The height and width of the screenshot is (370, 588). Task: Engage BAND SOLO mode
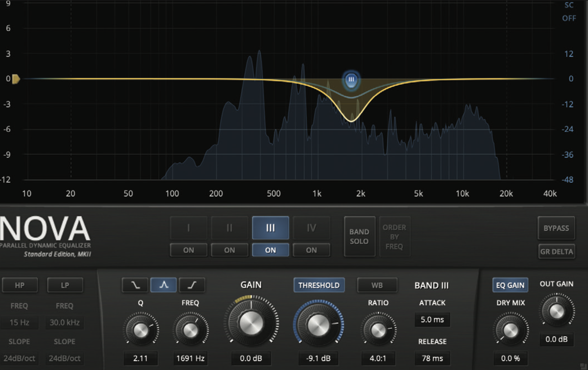click(x=359, y=236)
